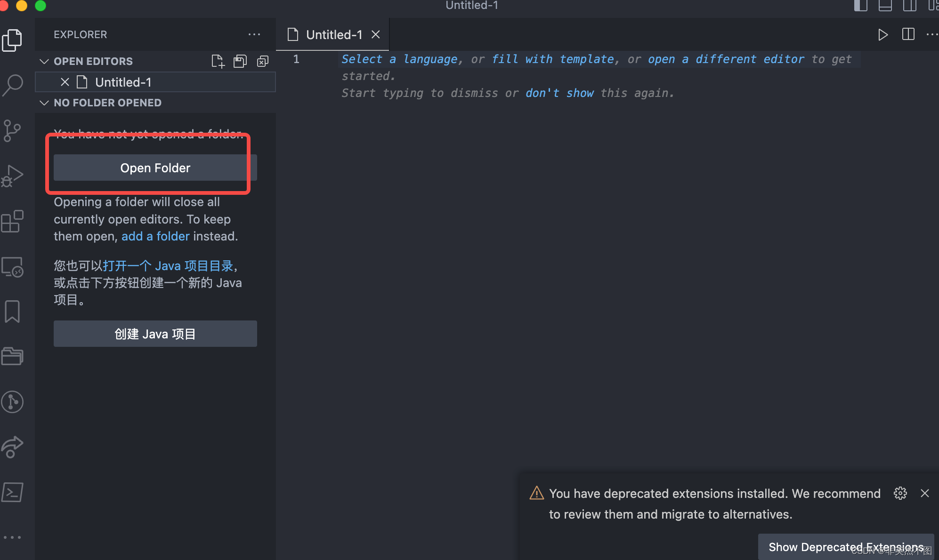Viewport: 939px width, 560px height.
Task: Toggle the bottom panel layout button
Action: [x=885, y=6]
